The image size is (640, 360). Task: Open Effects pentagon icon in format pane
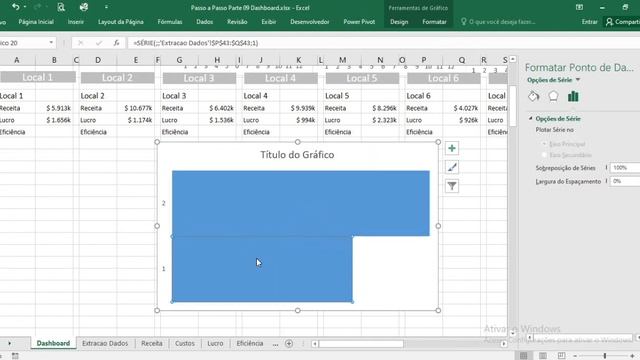(x=553, y=96)
